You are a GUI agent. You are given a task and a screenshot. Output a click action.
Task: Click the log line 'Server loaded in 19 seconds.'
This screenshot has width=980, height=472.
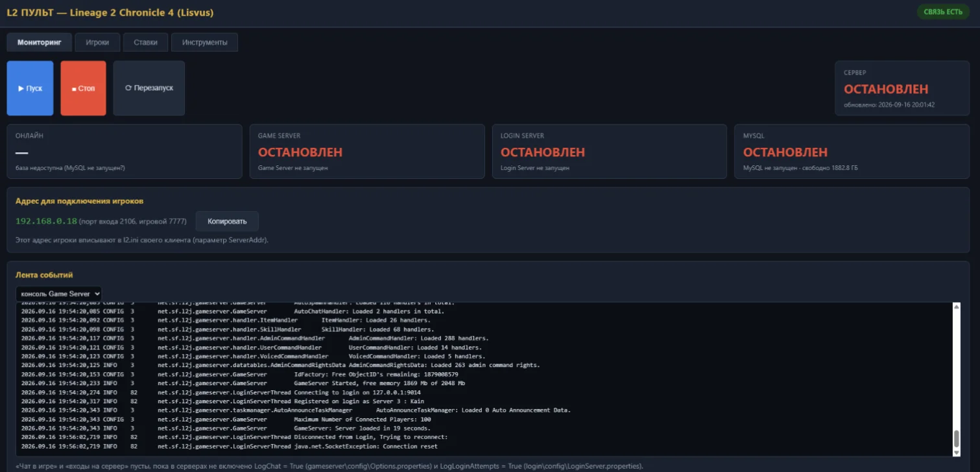[226, 429]
